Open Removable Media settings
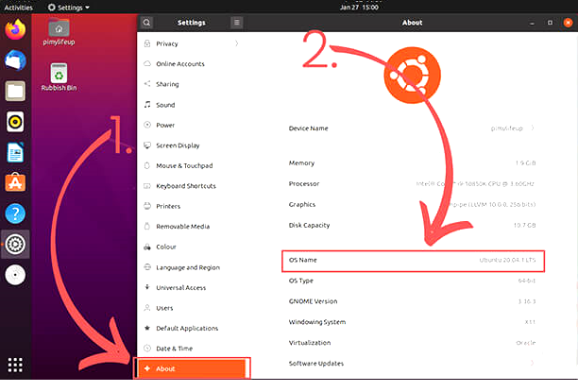This screenshot has height=392, width=578. (191, 227)
